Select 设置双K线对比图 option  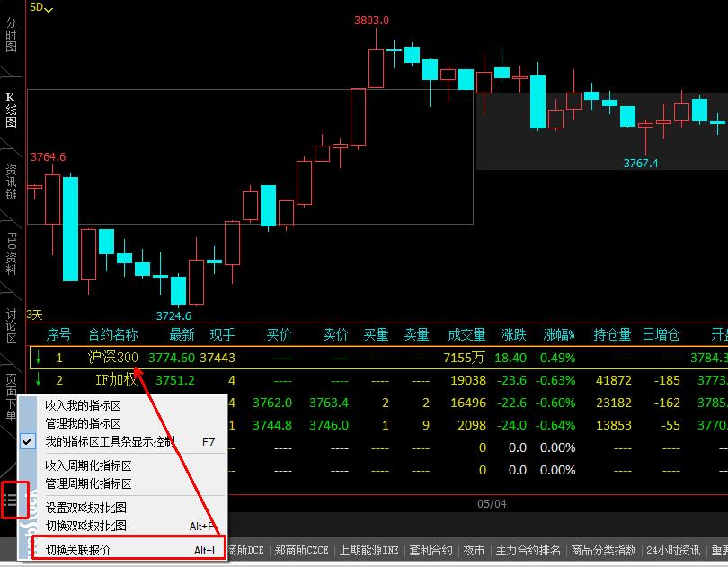pos(85,508)
